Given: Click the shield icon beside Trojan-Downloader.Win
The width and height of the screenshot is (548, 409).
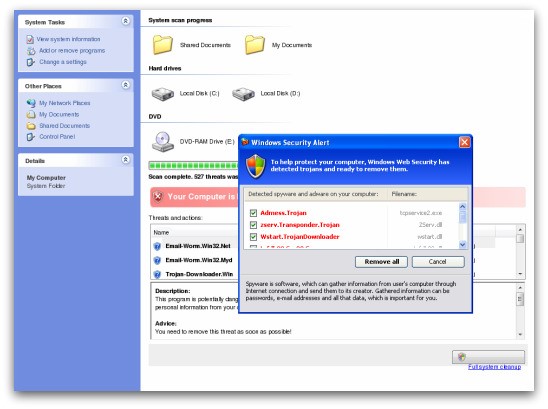Looking at the screenshot, I should (157, 274).
